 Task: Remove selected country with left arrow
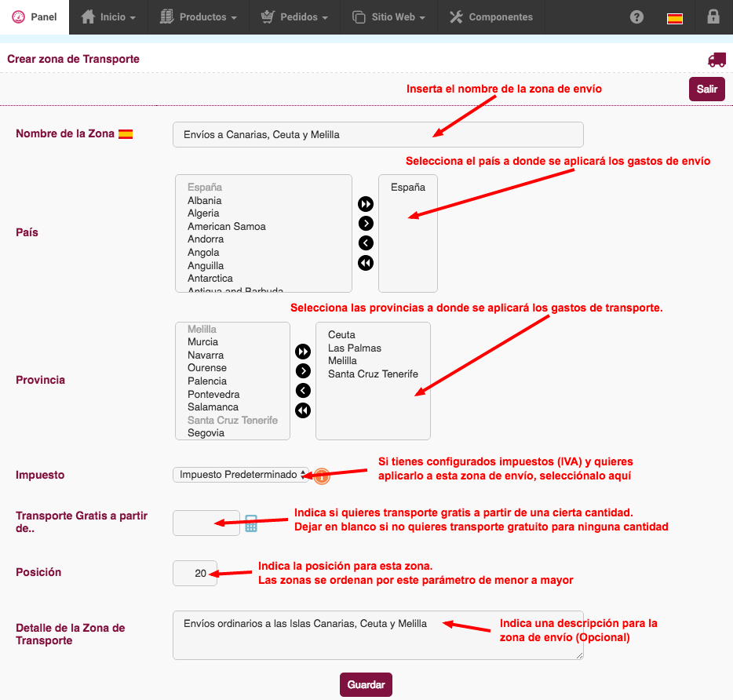(366, 243)
